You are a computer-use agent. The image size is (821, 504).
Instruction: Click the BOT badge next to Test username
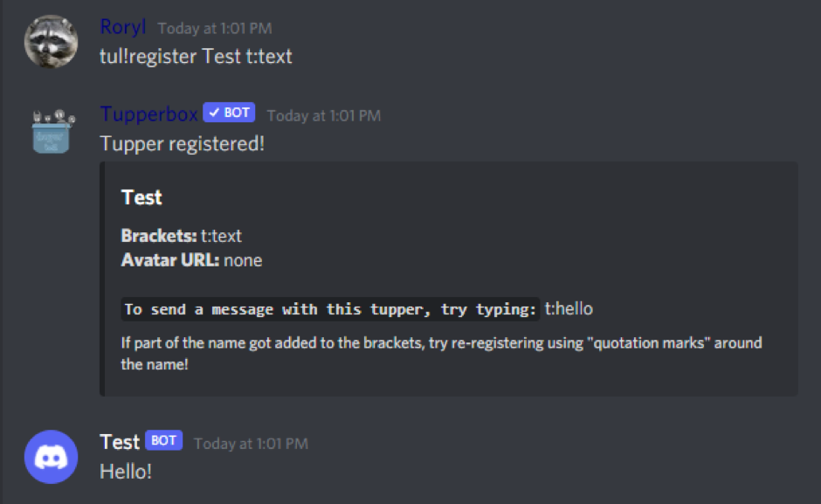pyautogui.click(x=163, y=441)
